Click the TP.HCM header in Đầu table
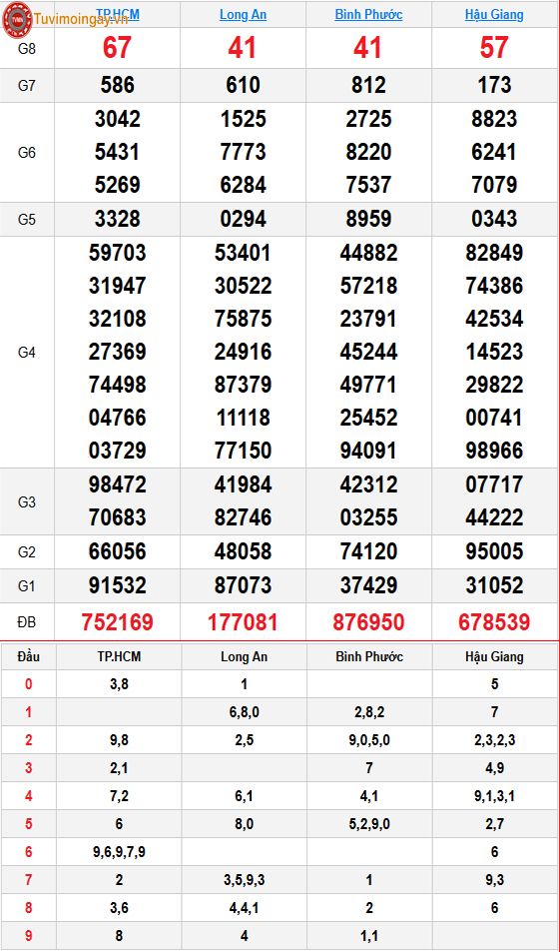 coord(119,656)
